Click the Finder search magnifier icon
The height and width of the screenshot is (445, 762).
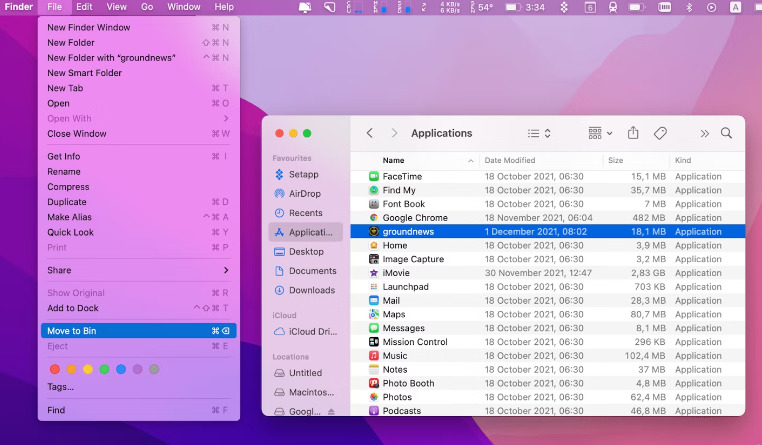[x=726, y=133]
